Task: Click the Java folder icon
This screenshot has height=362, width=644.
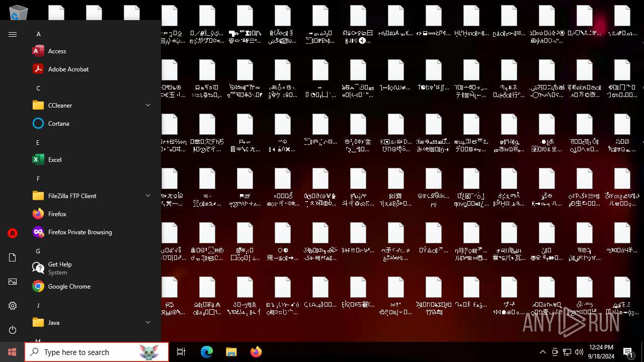Action: pyautogui.click(x=38, y=322)
